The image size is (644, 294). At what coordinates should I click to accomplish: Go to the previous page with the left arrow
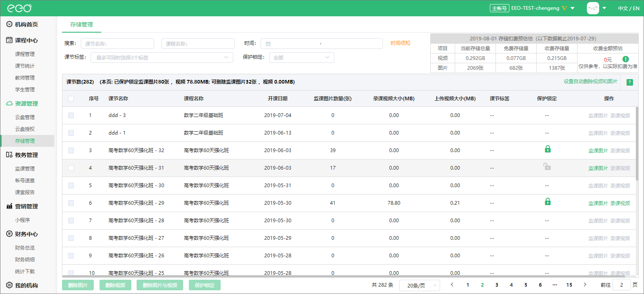[452, 285]
